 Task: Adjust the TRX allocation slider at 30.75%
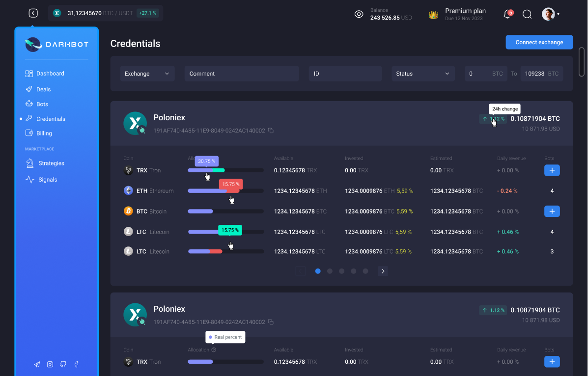tap(207, 170)
